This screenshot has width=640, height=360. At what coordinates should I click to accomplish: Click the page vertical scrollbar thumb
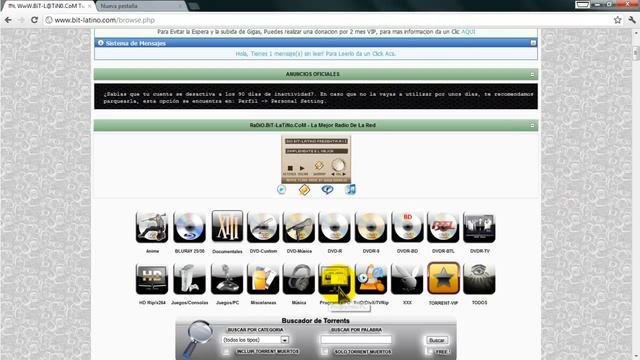tap(636, 53)
